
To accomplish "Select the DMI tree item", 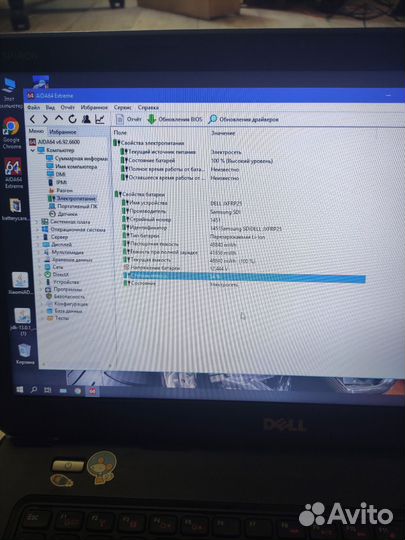I will click(x=56, y=174).
